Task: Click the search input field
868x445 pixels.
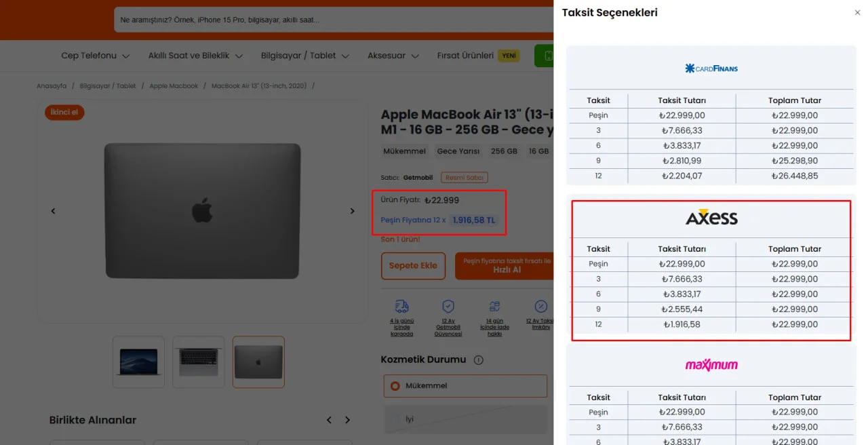Action: point(334,20)
